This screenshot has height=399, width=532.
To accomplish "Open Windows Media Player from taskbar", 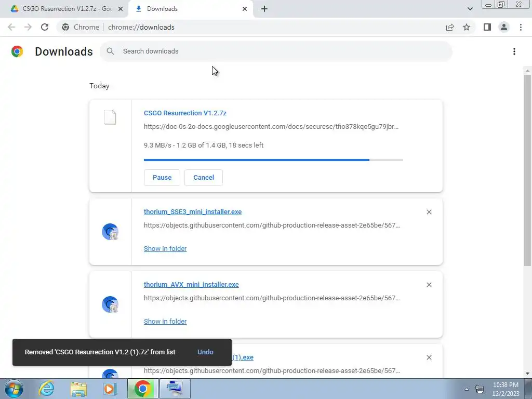I will (110, 389).
